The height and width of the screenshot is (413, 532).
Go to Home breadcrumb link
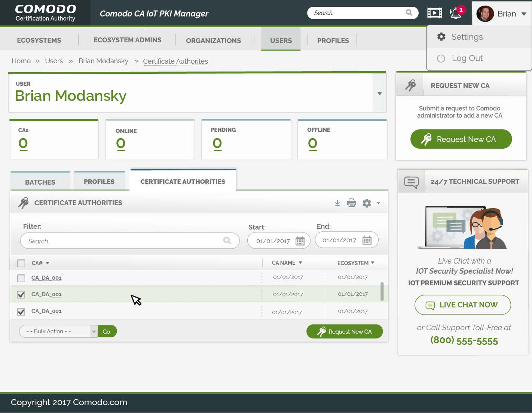point(21,61)
